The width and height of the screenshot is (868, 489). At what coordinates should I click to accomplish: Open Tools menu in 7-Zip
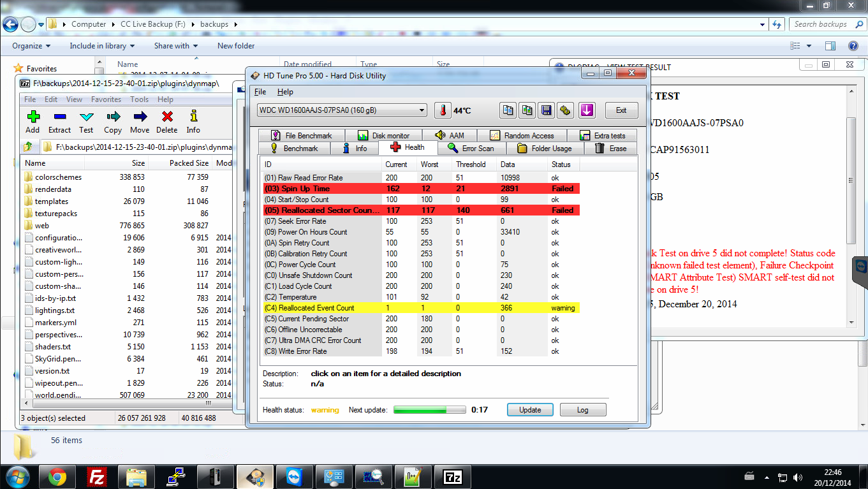(139, 99)
